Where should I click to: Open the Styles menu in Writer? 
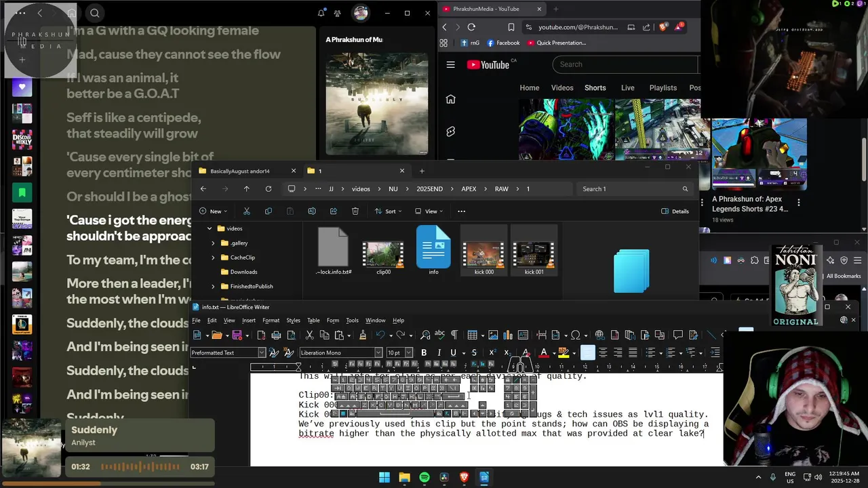click(293, 321)
